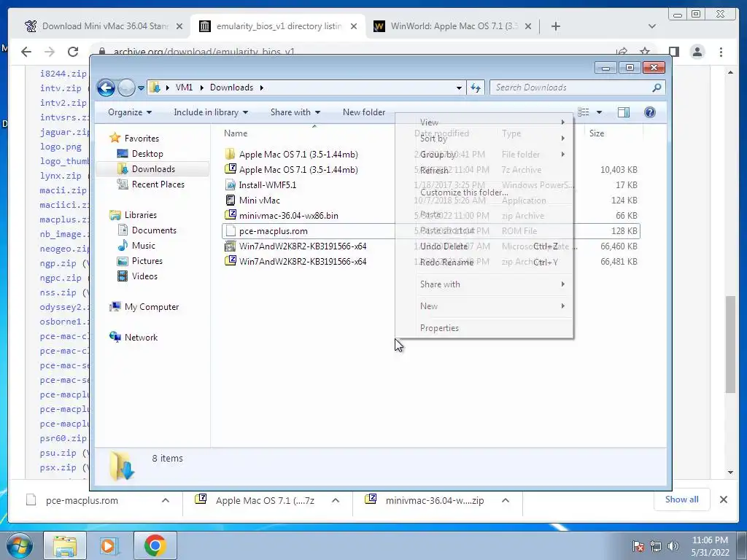The height and width of the screenshot is (560, 747).
Task: Choose Properties in the context menu
Action: [x=484, y=328]
